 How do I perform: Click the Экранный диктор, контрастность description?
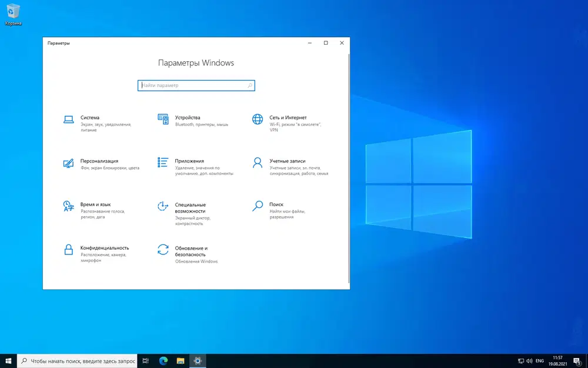pos(192,221)
